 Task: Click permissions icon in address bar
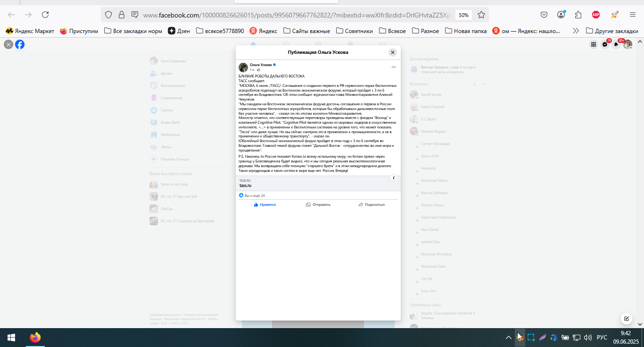tap(135, 15)
